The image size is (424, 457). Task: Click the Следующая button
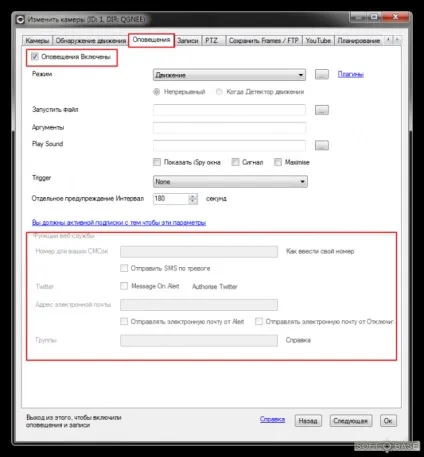tap(351, 421)
